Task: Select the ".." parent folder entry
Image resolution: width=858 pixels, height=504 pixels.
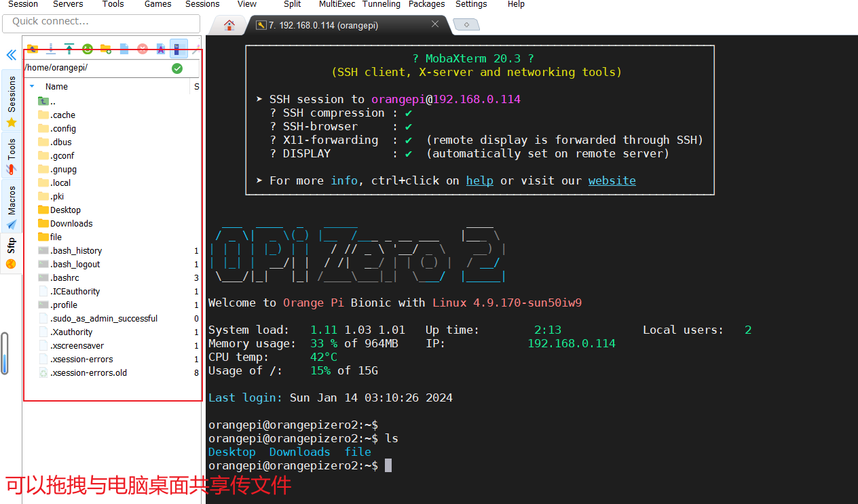Action: [47, 101]
